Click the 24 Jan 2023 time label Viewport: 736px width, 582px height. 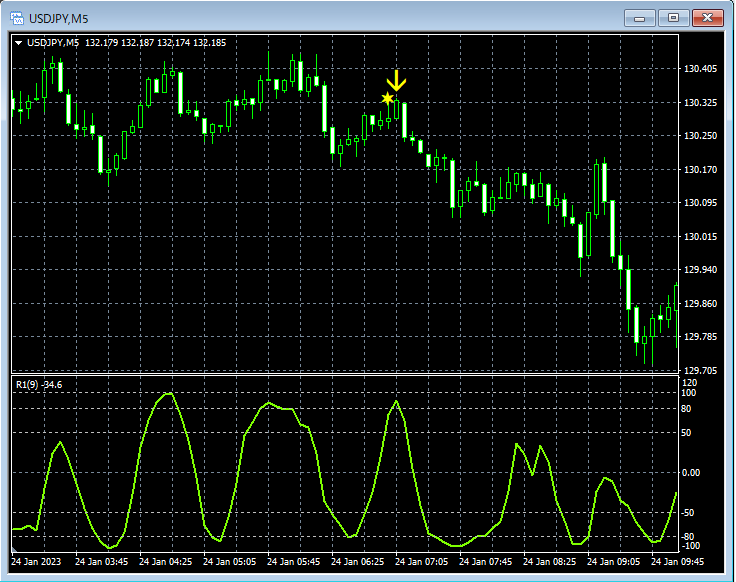pos(36,562)
